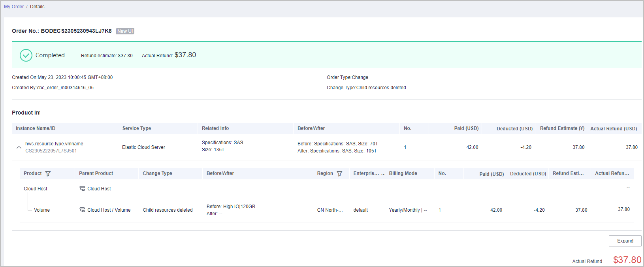Collapse the hws.resource.type.vmname instance row
Viewport: 644px width, 267px height.
coord(19,147)
